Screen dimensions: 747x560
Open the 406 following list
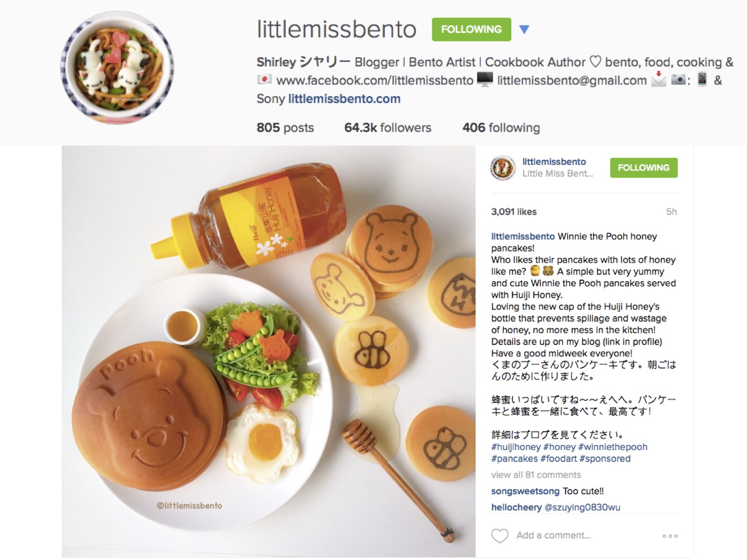[501, 128]
